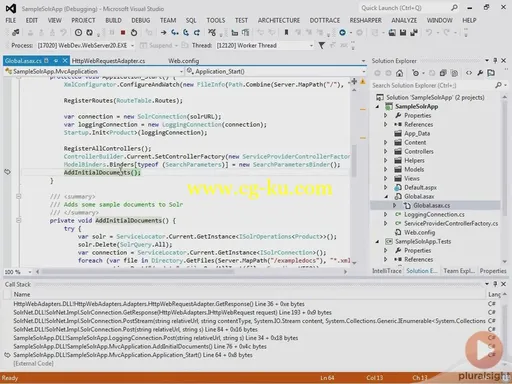Viewport: 512px width, 384px height.
Task: Click the Save All toolbar icon
Action: pyautogui.click(x=414, y=32)
